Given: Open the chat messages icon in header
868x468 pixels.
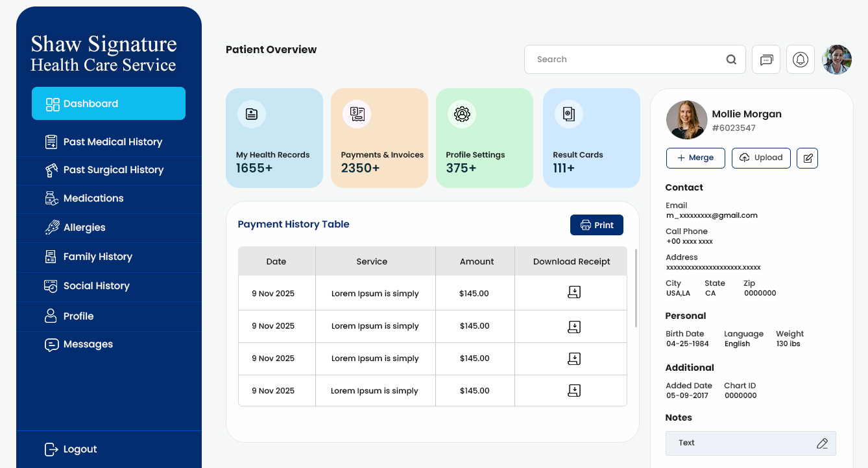Looking at the screenshot, I should pyautogui.click(x=766, y=60).
